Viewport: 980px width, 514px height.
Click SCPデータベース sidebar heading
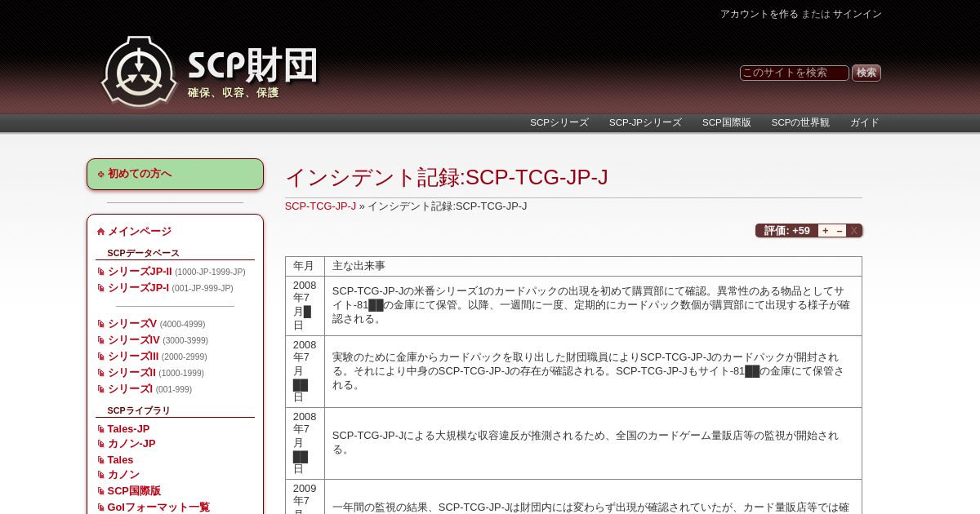[x=143, y=253]
